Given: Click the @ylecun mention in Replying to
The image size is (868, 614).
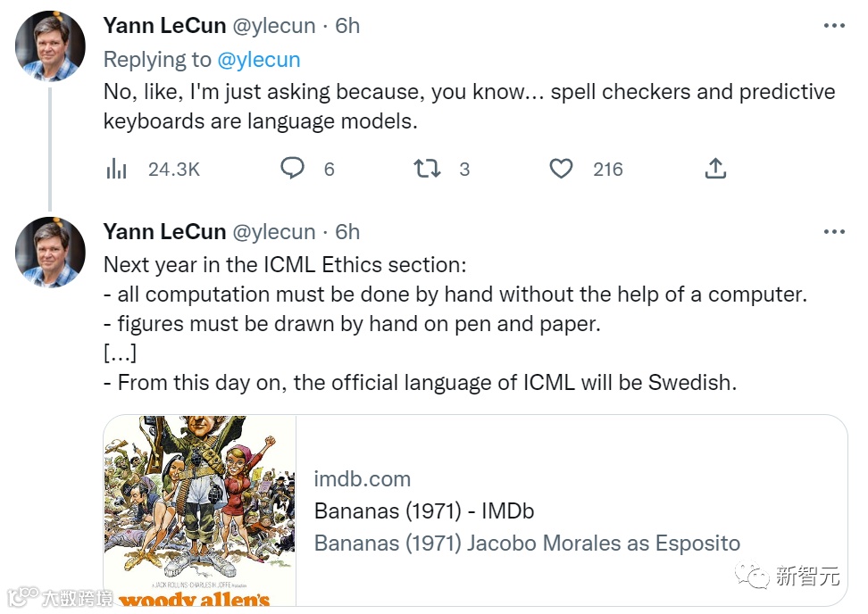Looking at the screenshot, I should pos(259,60).
